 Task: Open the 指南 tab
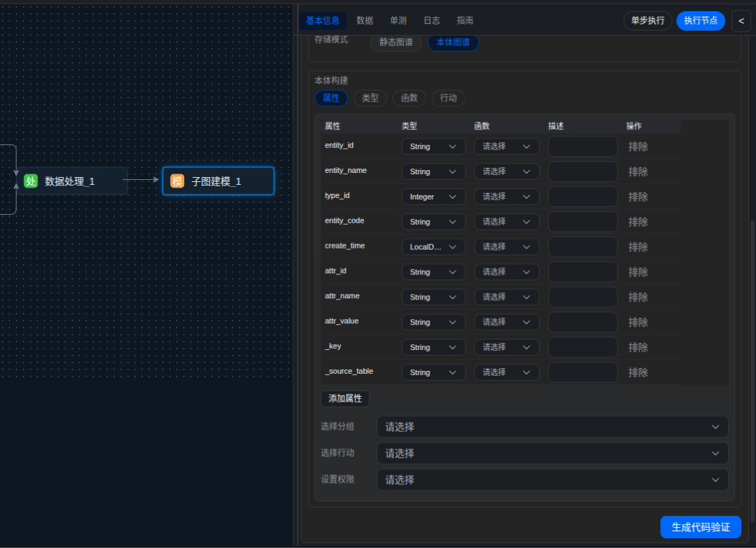[465, 21]
